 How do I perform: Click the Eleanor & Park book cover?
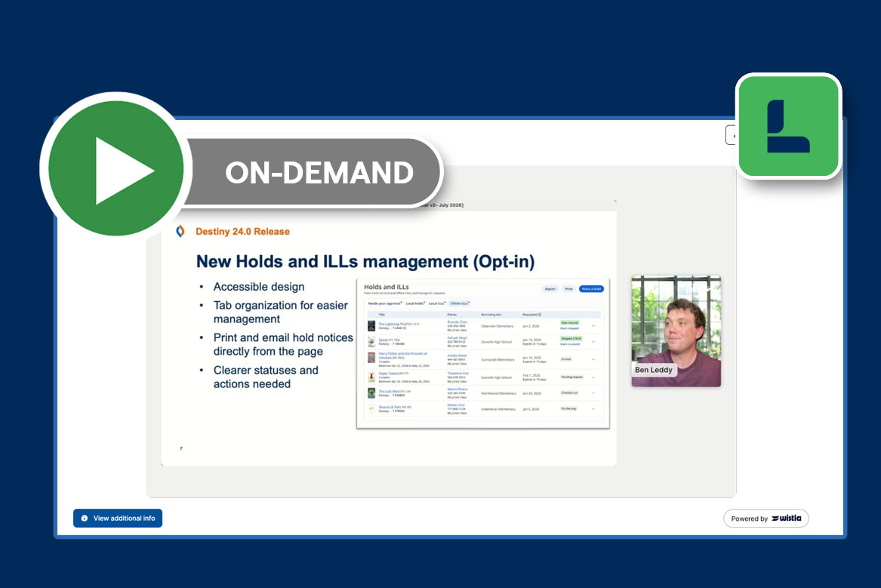pyautogui.click(x=371, y=409)
